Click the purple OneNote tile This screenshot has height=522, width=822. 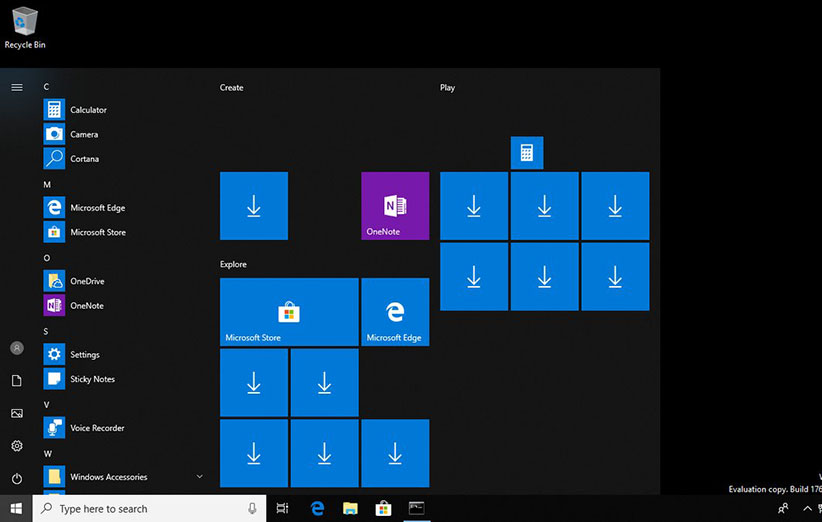point(395,206)
